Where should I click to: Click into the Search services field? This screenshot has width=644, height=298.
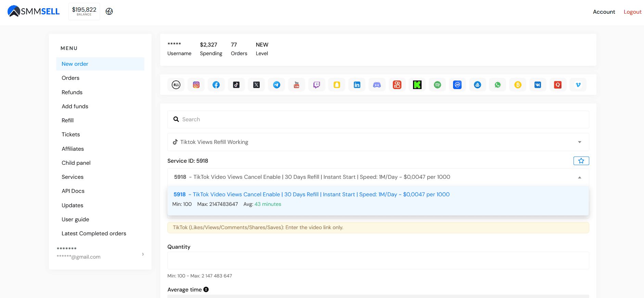378,119
